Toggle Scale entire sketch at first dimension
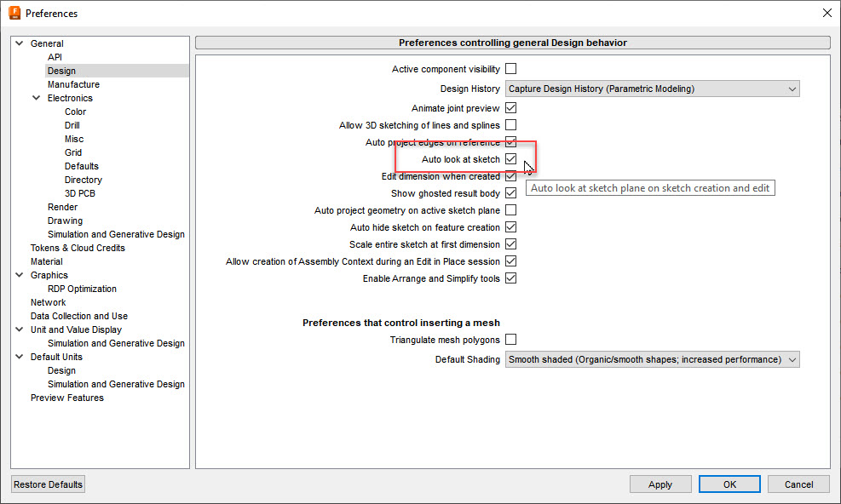Image resolution: width=841 pixels, height=504 pixels. [x=510, y=244]
